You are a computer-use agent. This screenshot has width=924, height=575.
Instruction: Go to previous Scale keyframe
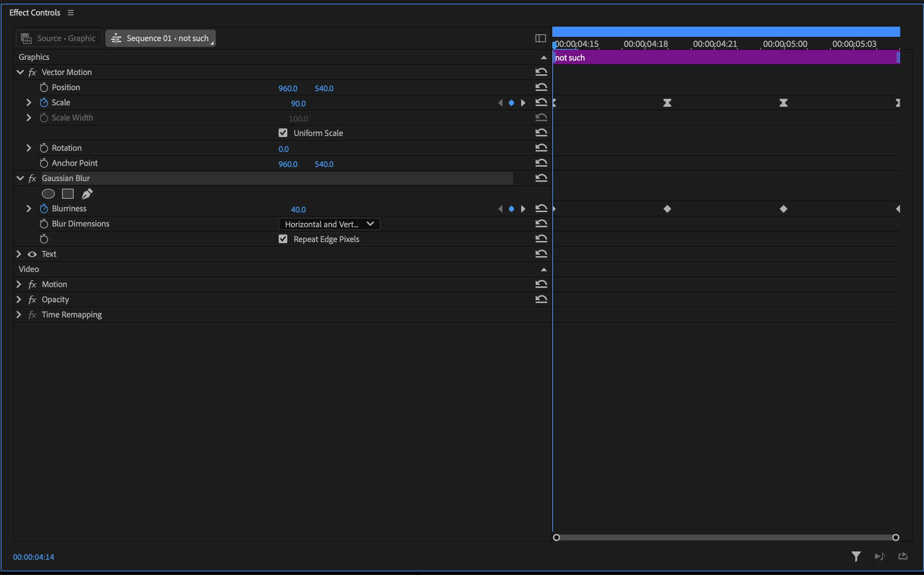500,103
